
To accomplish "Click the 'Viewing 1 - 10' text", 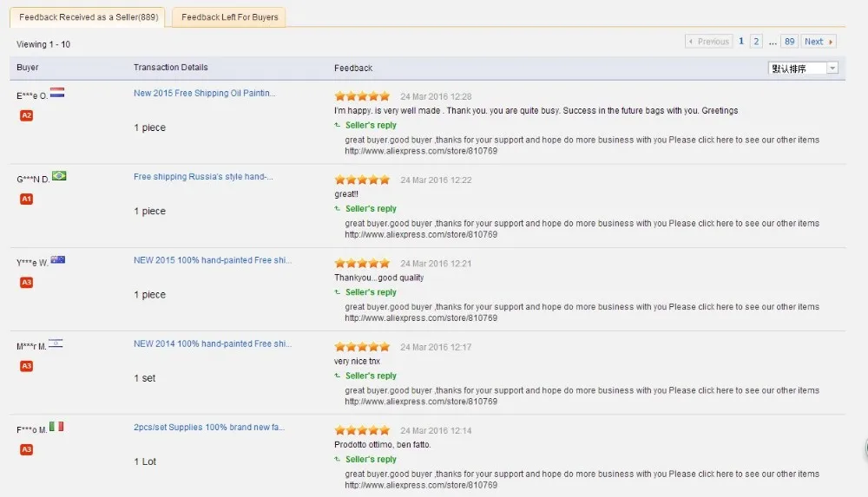I will pos(43,44).
